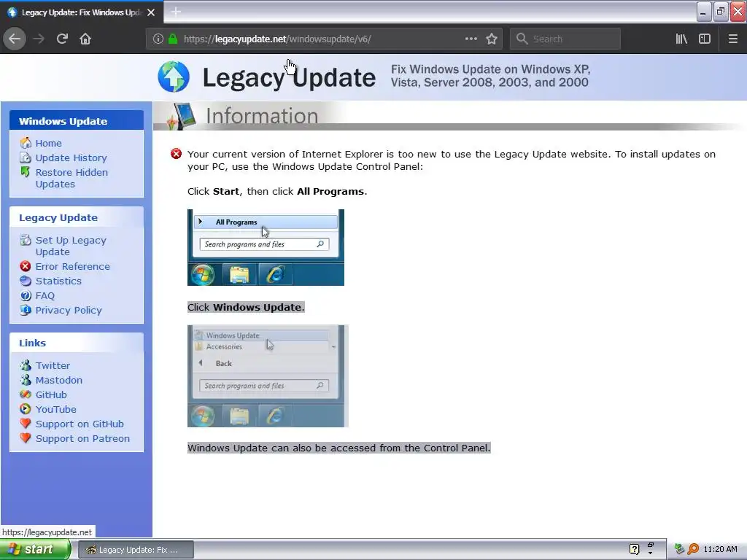Open the FAQ link
747x560 pixels.
[x=44, y=296]
